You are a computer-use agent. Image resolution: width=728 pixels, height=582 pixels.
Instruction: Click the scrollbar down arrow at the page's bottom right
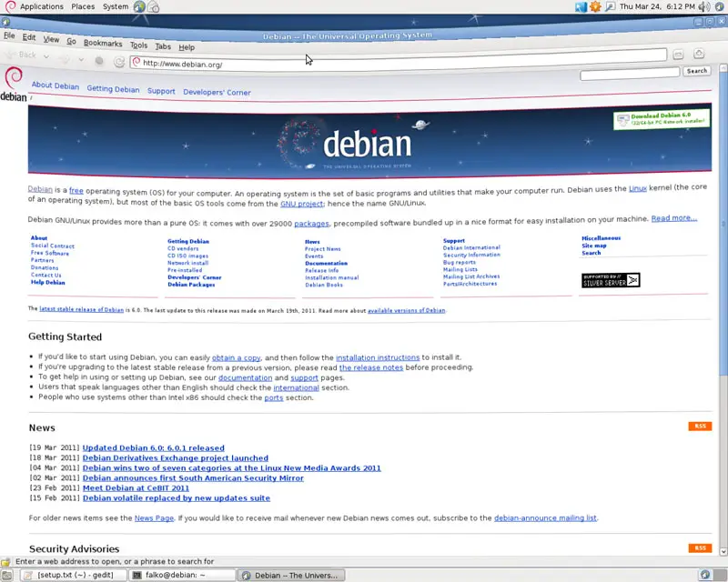(x=723, y=552)
